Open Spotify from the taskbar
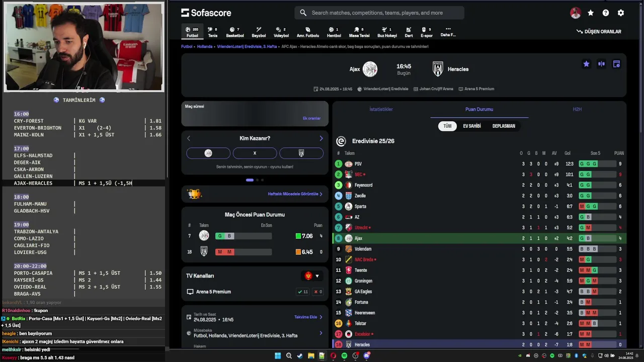The height and width of the screenshot is (362, 644). [344, 356]
